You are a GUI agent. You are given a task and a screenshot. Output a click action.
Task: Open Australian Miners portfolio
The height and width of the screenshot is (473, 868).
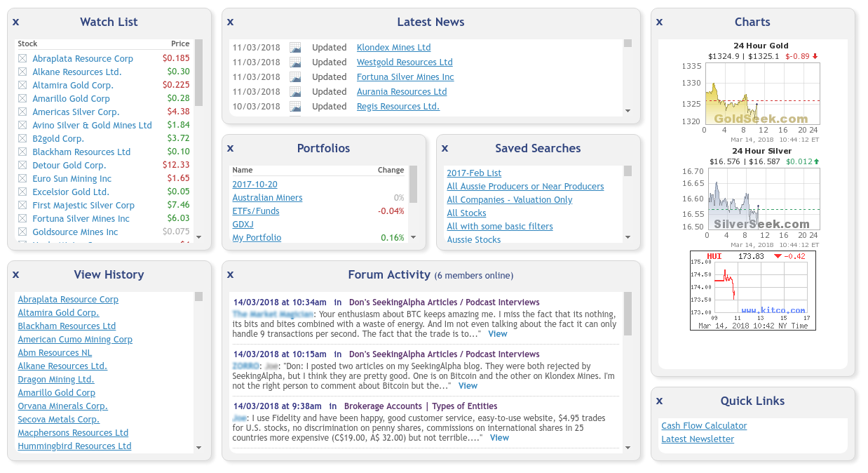(267, 198)
